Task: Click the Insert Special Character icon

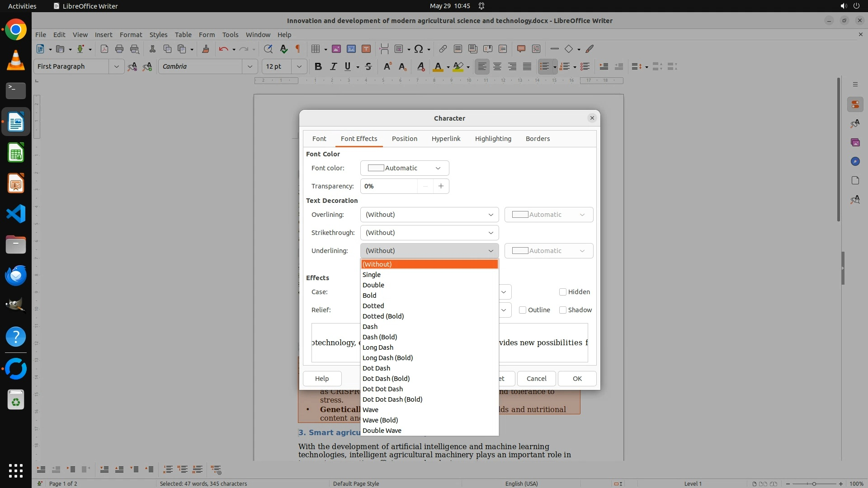Action: 419,49
